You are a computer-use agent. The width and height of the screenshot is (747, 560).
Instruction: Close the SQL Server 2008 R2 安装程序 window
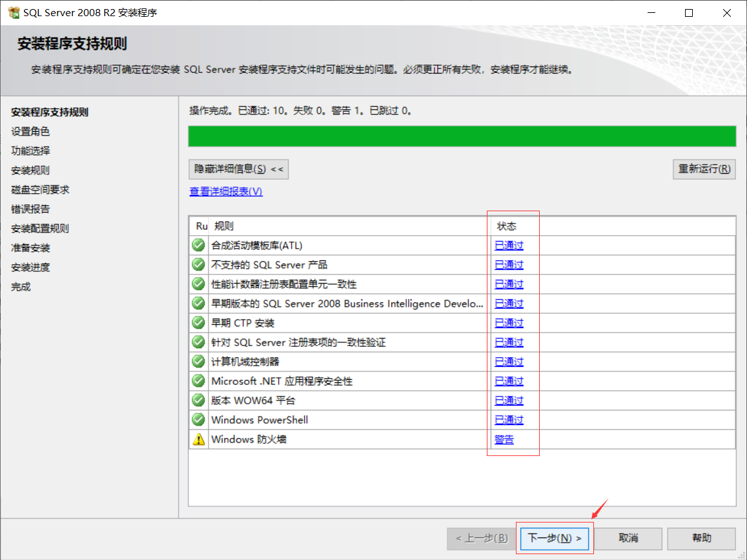(x=726, y=13)
